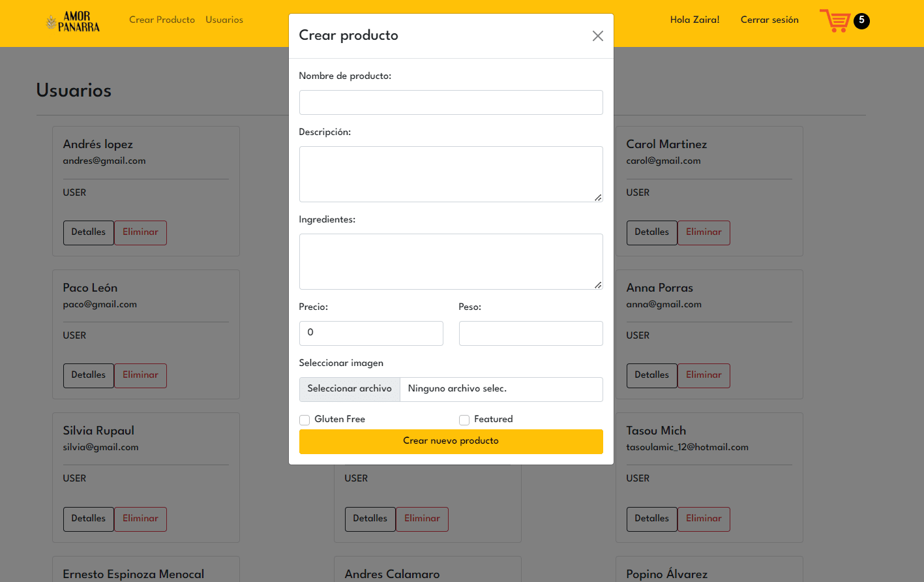This screenshot has width=924, height=582.
Task: Click Eliminar in the middle column card
Action: (422, 519)
